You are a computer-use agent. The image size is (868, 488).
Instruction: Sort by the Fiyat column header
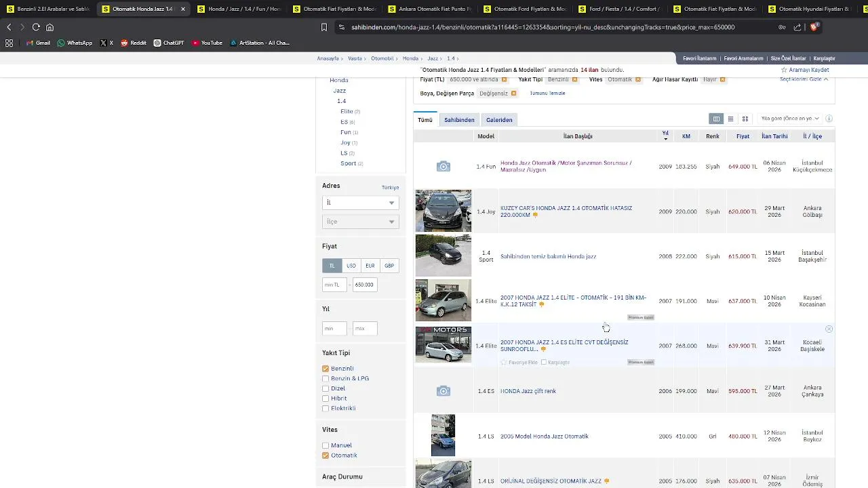(743, 136)
